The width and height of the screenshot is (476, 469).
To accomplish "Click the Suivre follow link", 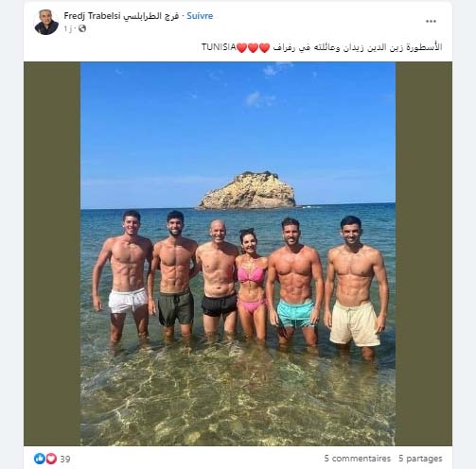I will pyautogui.click(x=200, y=16).
